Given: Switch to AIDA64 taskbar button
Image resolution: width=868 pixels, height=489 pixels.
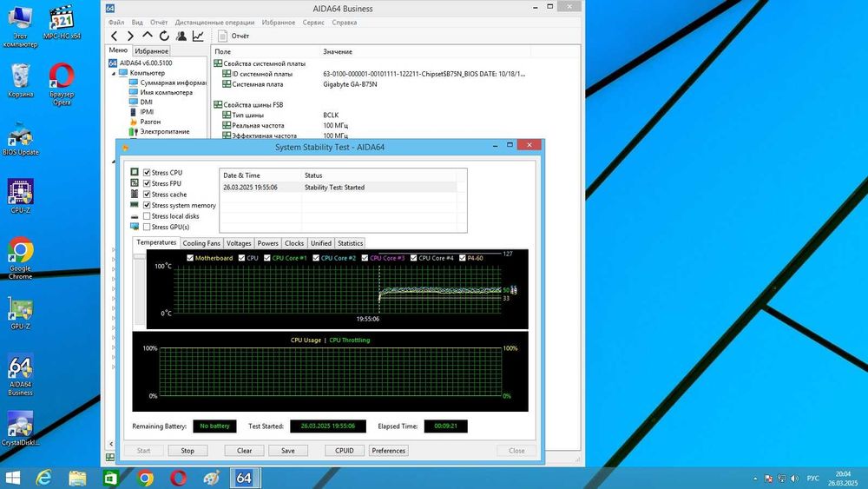Looking at the screenshot, I should click(x=244, y=478).
